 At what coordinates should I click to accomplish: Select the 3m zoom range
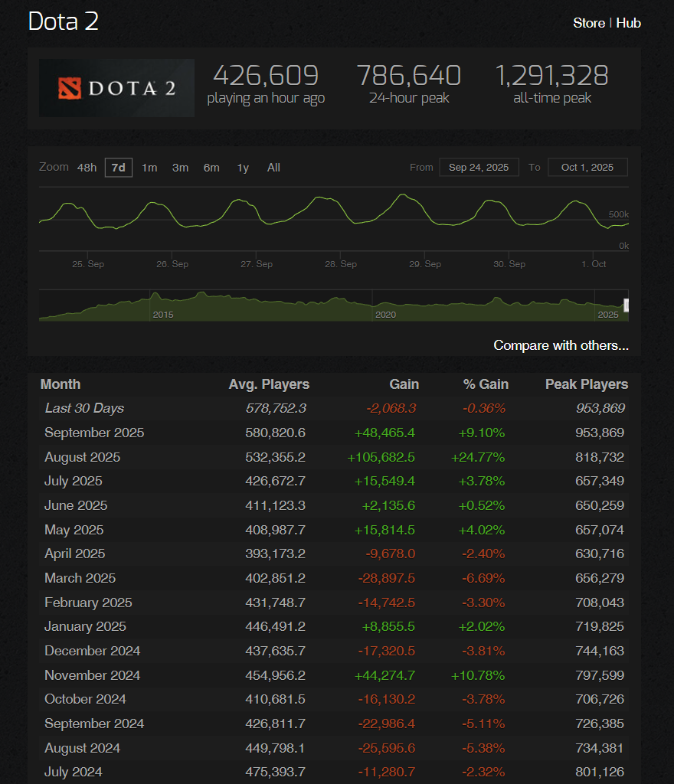tap(180, 167)
